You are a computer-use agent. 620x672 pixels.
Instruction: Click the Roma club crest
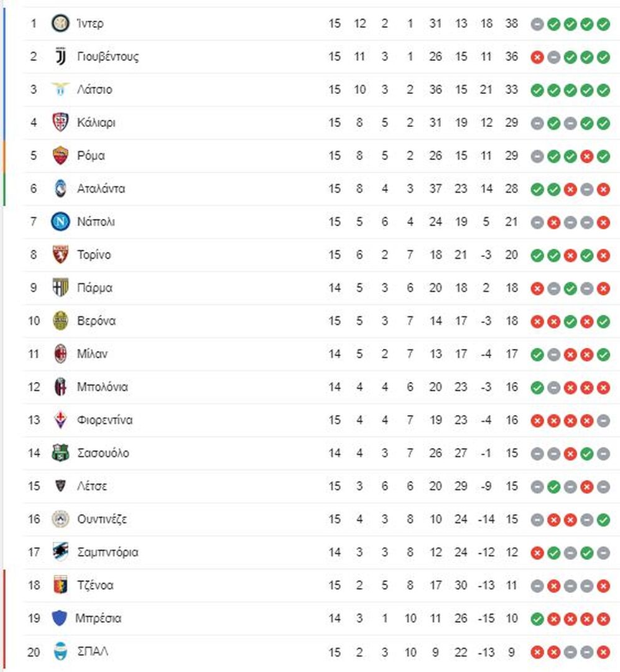(60, 155)
